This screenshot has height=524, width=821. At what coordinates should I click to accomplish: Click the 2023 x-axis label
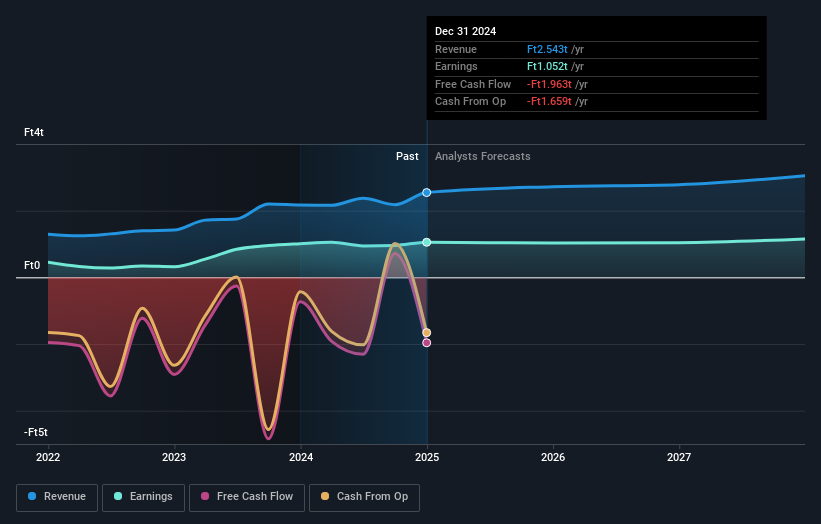174,458
